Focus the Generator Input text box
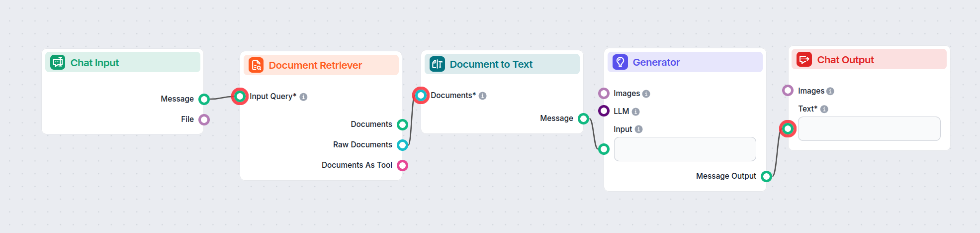This screenshot has width=980, height=233. click(x=685, y=149)
